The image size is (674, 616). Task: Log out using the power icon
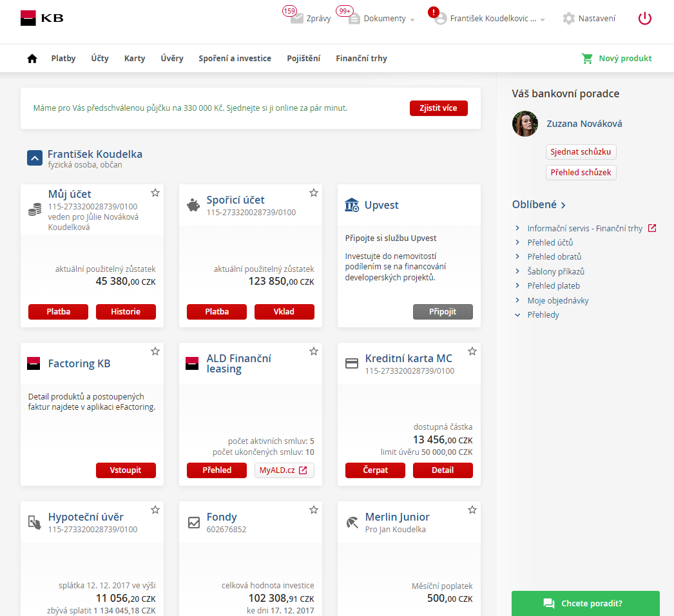click(644, 19)
